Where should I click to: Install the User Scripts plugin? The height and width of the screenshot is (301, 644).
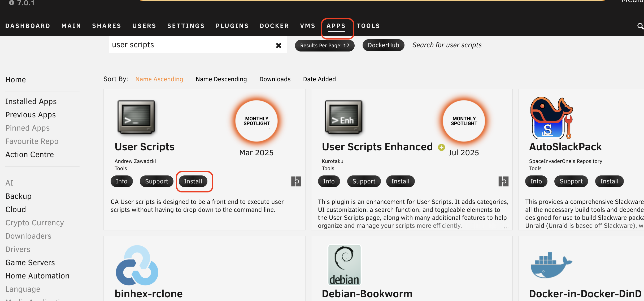pos(193,181)
